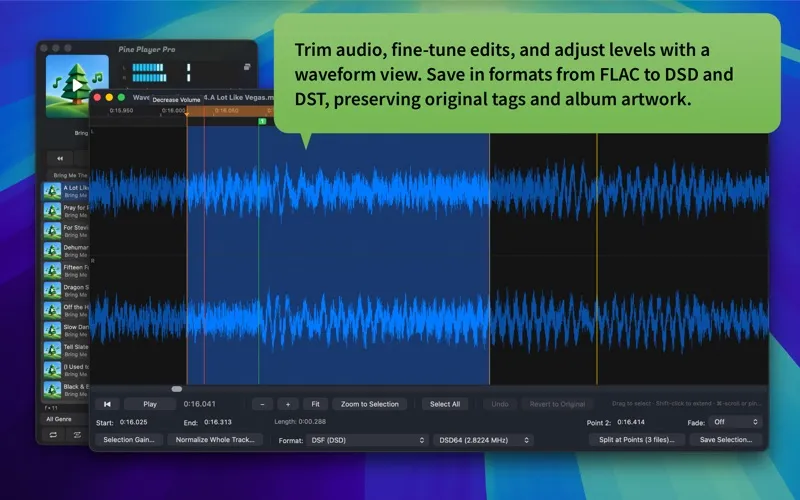Viewport: 800px width, 500px height.
Task: Click the Save Selection button
Action: coord(726,439)
